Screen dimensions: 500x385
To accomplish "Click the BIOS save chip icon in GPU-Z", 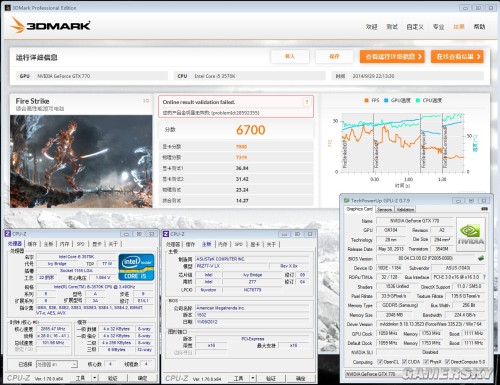I will click(x=481, y=258).
